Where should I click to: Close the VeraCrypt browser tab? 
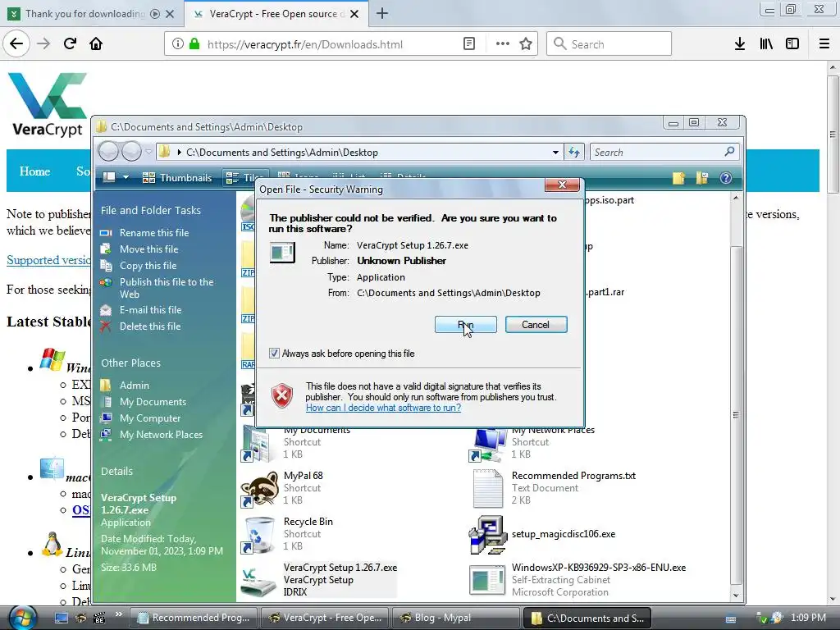pyautogui.click(x=354, y=14)
